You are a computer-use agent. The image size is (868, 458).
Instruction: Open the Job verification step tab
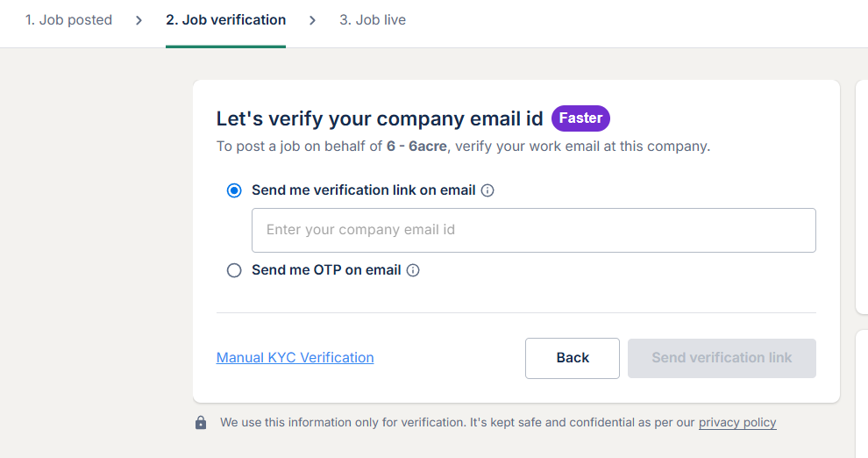click(x=225, y=20)
